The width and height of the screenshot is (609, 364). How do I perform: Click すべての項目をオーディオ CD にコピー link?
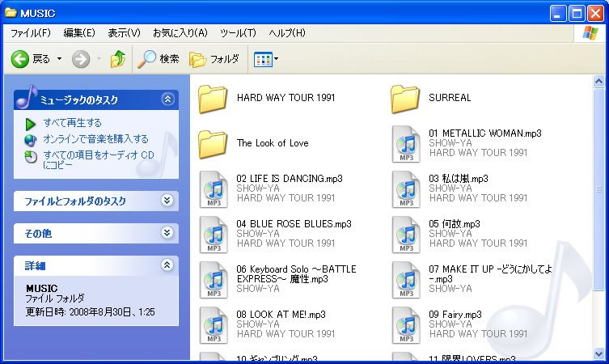pyautogui.click(x=98, y=159)
